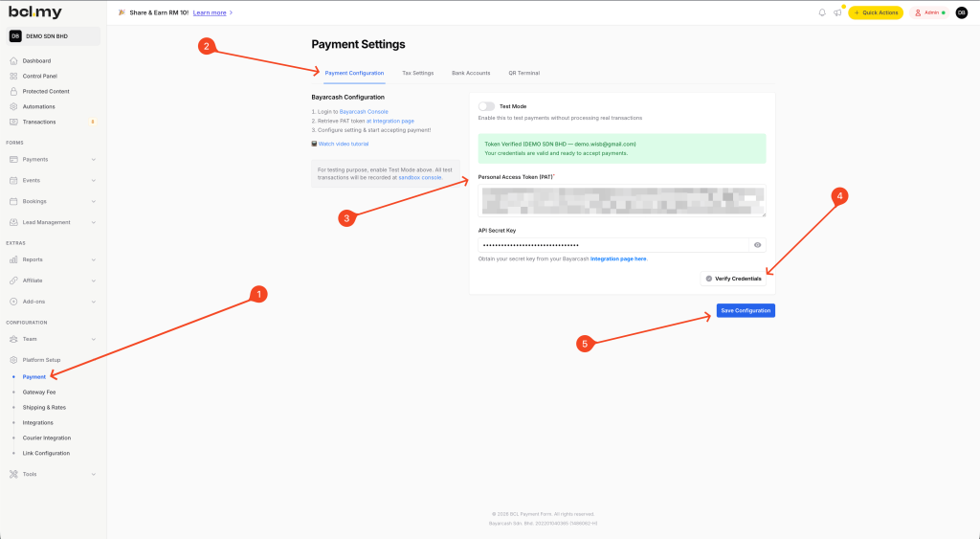
Task: Open the Watch video tutorial link
Action: tap(343, 144)
